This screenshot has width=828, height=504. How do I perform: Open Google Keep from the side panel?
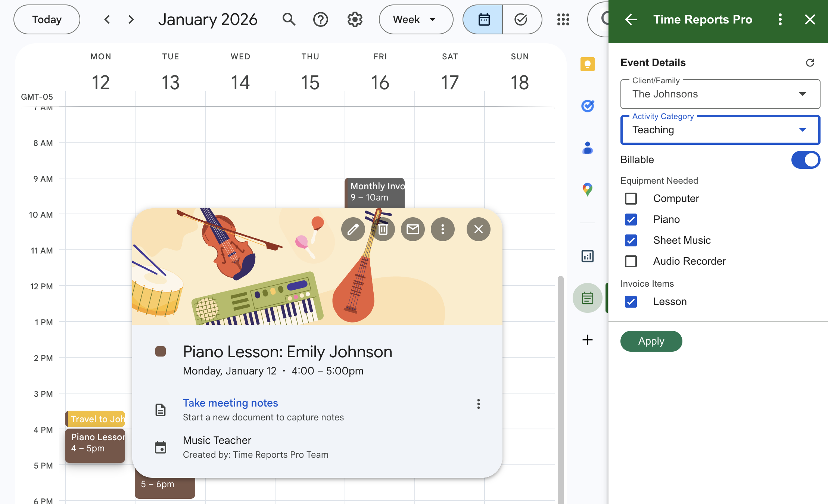(x=587, y=64)
